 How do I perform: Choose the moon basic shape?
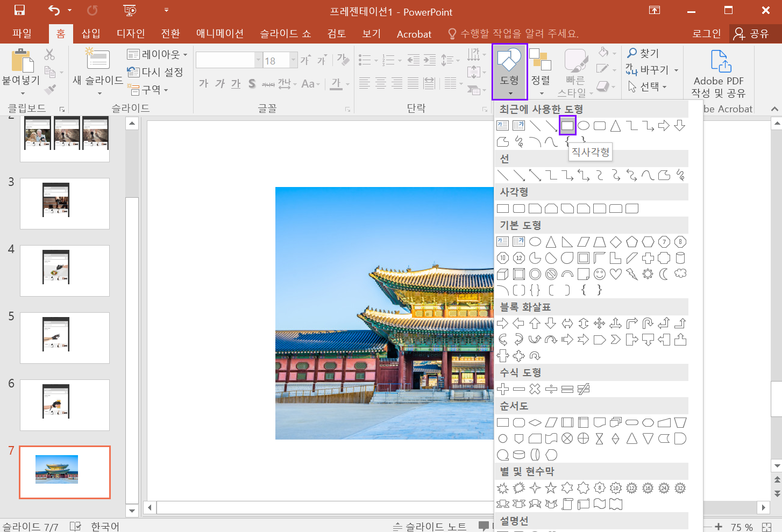[664, 274]
